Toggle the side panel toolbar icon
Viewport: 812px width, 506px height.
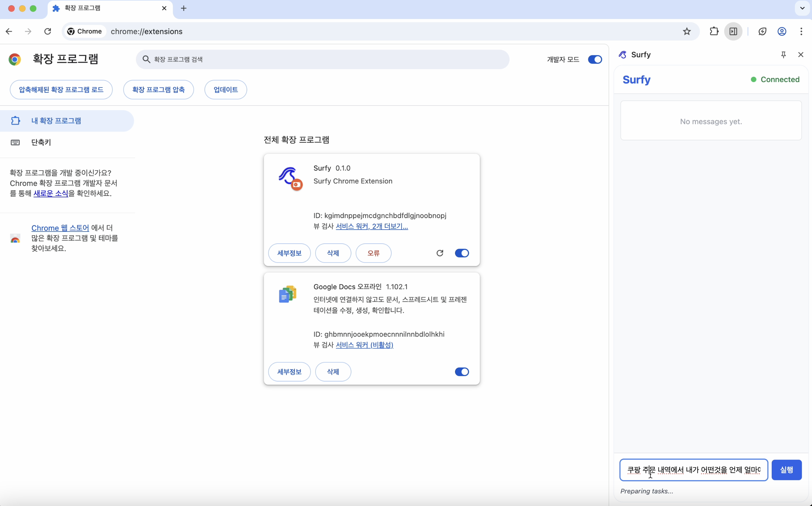click(733, 32)
